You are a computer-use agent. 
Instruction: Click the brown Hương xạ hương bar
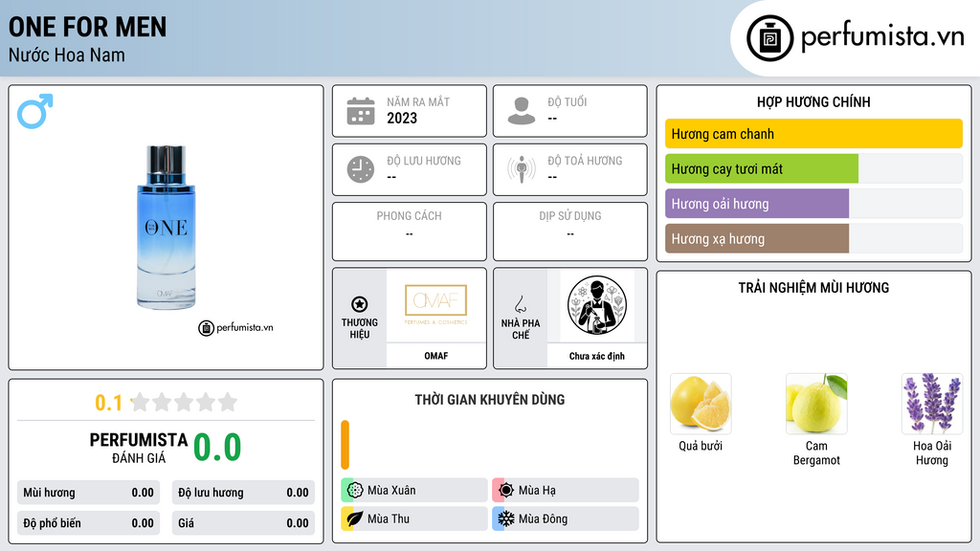pos(757,238)
